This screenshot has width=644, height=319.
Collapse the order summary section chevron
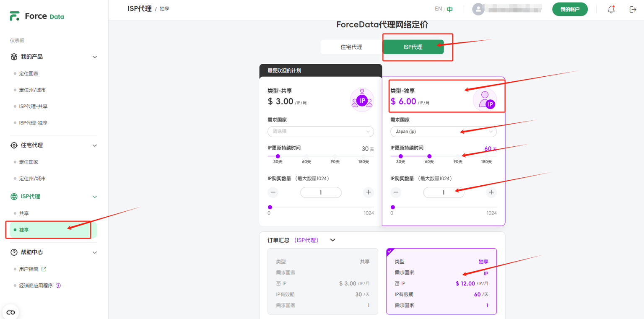(332, 240)
